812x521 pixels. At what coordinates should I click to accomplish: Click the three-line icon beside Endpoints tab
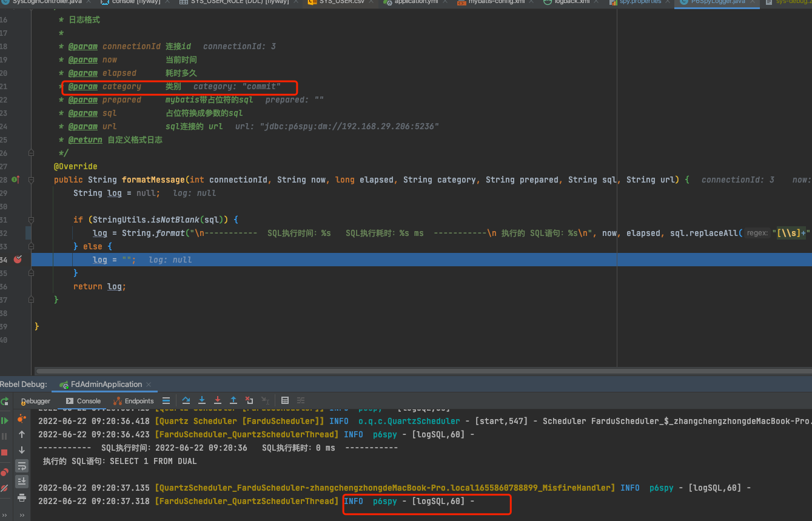[x=166, y=401]
